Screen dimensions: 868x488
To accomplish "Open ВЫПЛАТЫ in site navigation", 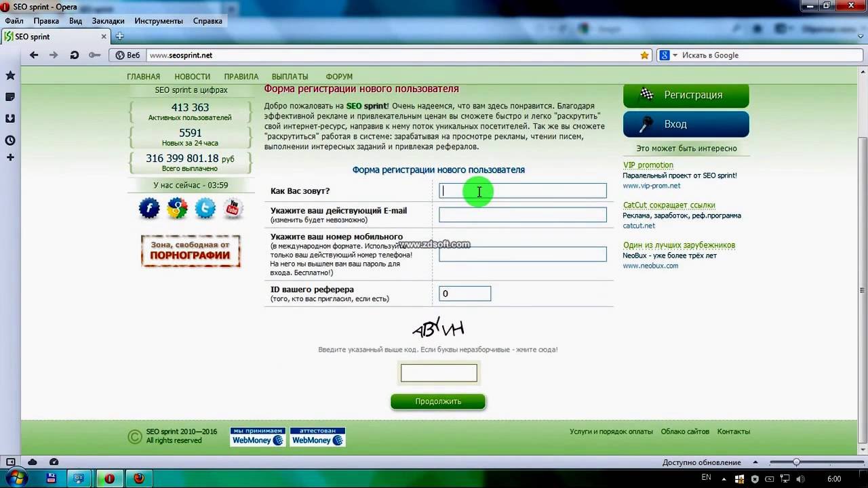I will pos(290,77).
